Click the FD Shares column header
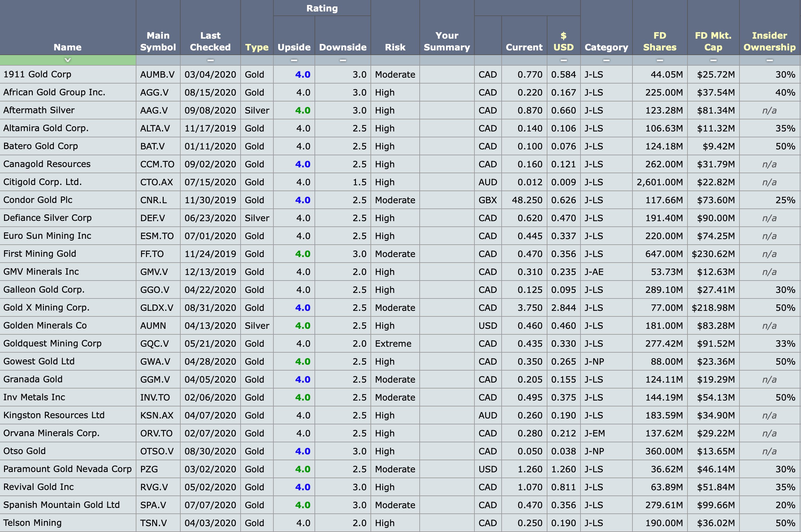 (x=660, y=41)
